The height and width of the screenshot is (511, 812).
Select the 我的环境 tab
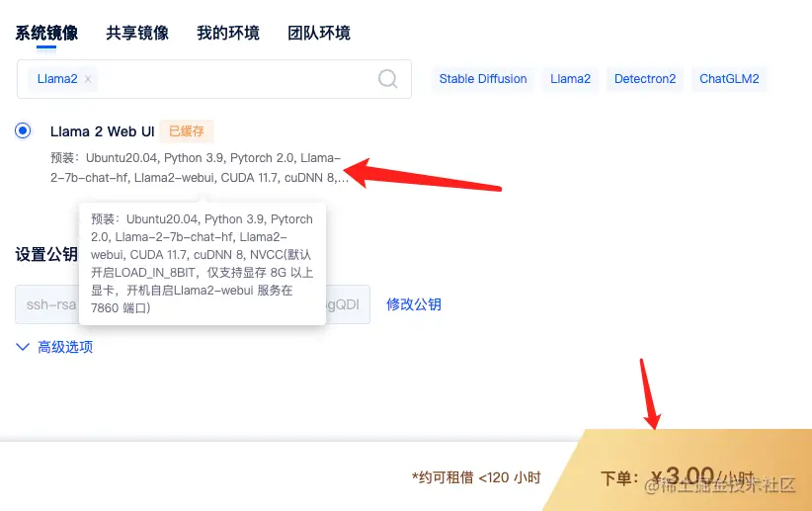point(228,34)
